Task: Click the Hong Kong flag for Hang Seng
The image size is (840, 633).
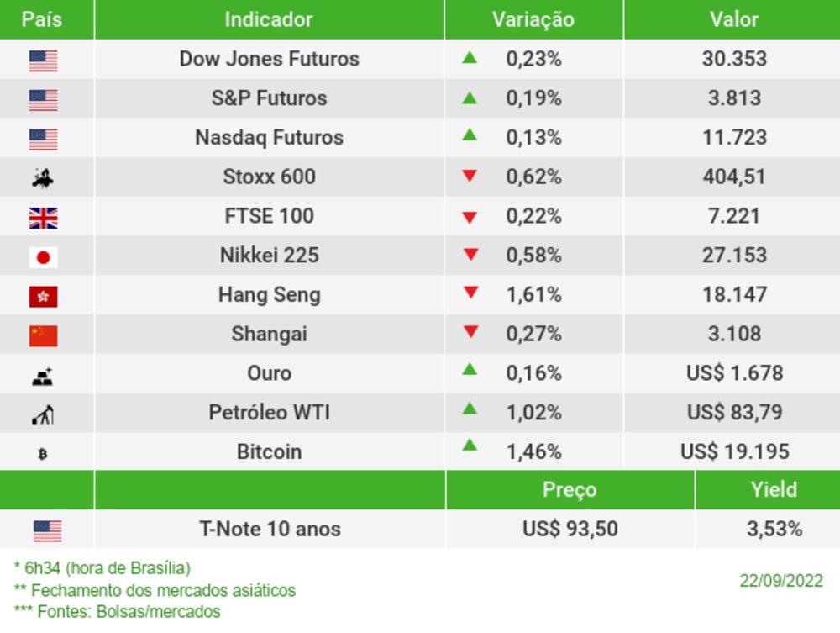Action: [43, 297]
